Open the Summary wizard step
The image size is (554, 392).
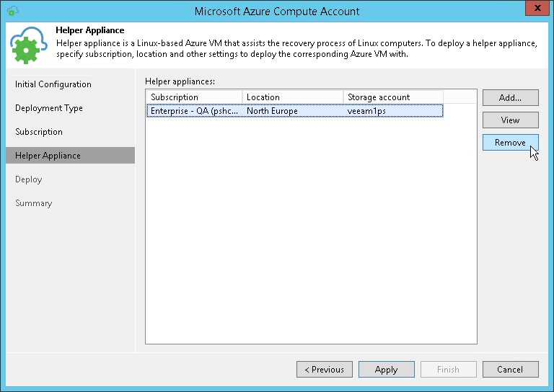pos(34,203)
